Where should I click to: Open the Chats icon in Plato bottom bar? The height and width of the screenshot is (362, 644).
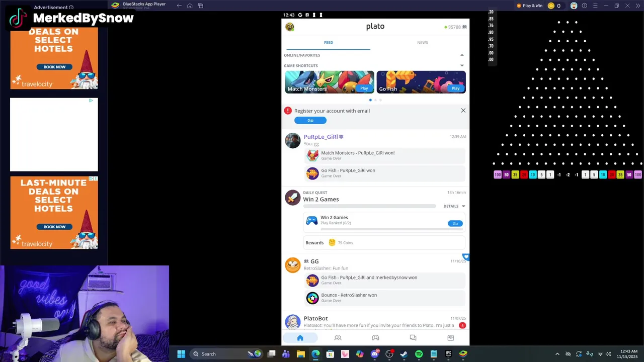tap(413, 338)
